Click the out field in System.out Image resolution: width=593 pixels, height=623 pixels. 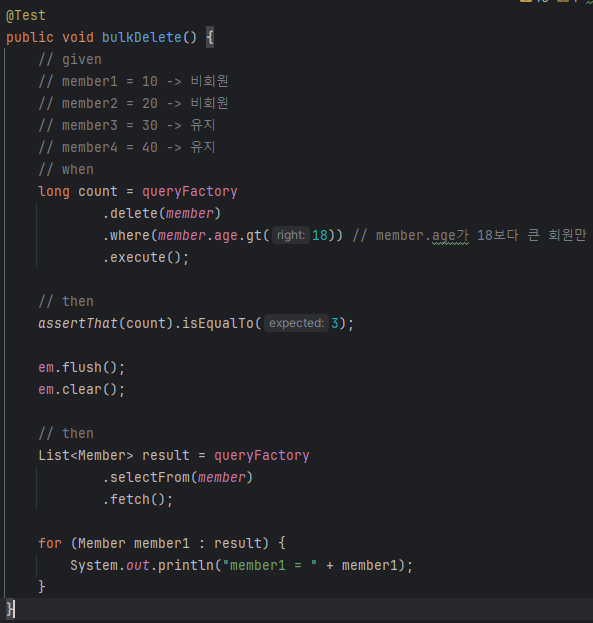(138, 565)
